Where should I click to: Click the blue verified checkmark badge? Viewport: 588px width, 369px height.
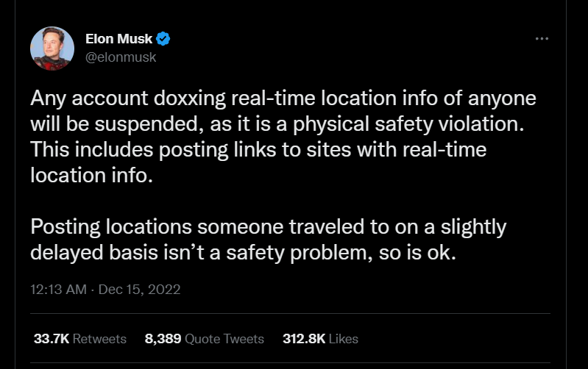tap(166, 39)
